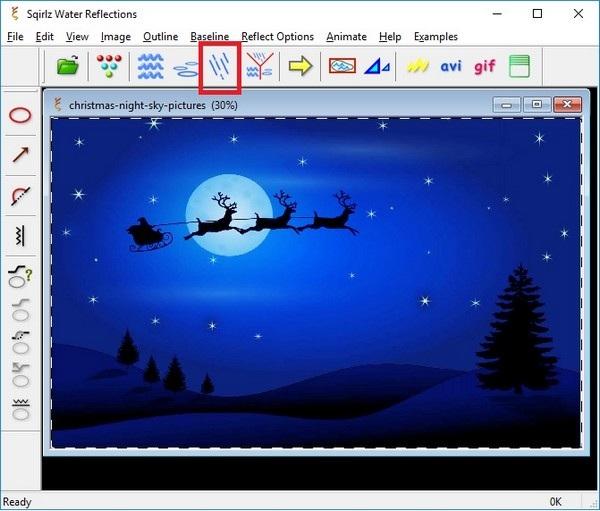The width and height of the screenshot is (600, 511).
Task: Select the red arrow pointer tool
Action: (20, 155)
